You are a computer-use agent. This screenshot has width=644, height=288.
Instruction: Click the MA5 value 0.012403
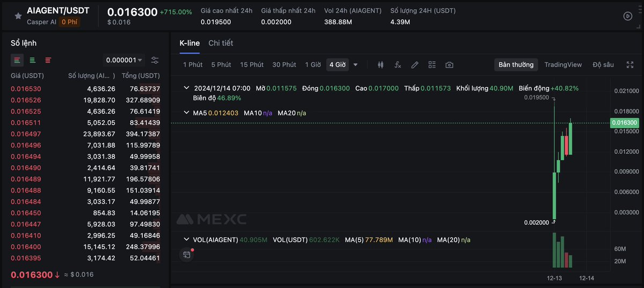coord(223,113)
